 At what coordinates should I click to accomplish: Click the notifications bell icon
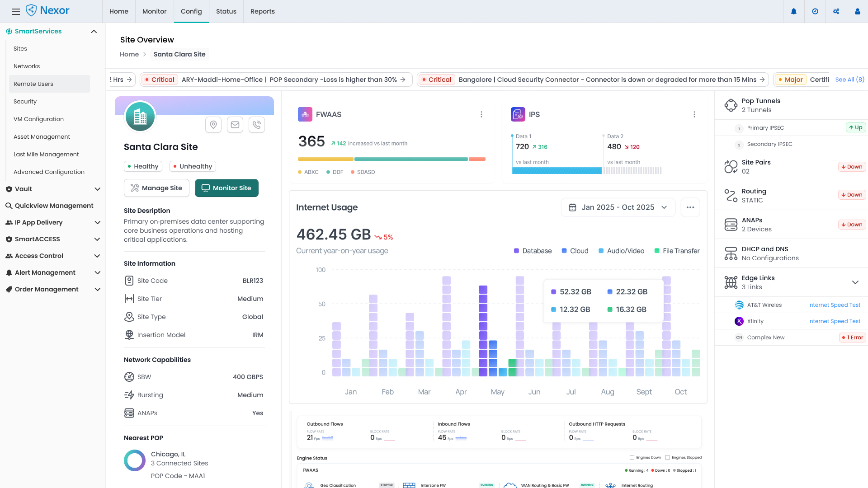coord(793,11)
